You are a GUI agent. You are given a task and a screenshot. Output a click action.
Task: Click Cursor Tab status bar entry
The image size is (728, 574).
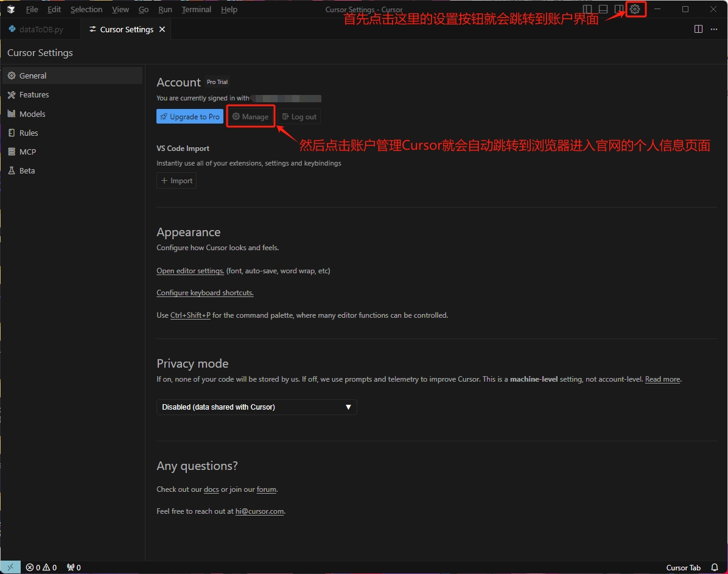[x=683, y=567]
